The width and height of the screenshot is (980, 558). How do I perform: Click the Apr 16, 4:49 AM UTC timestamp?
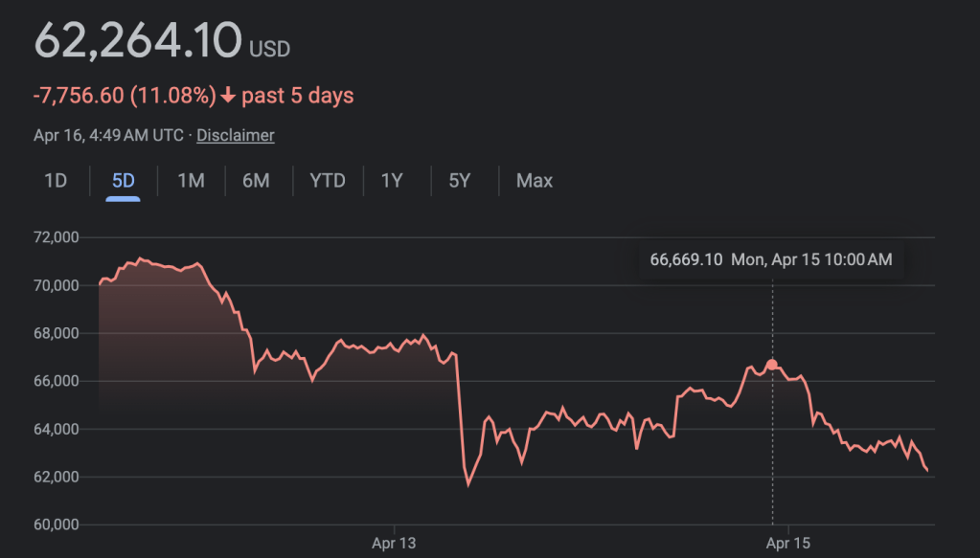(108, 135)
